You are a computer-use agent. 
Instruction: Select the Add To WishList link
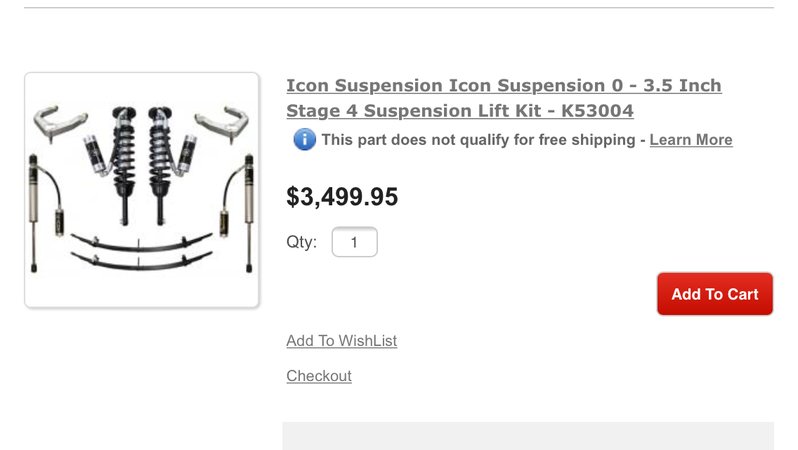[341, 341]
